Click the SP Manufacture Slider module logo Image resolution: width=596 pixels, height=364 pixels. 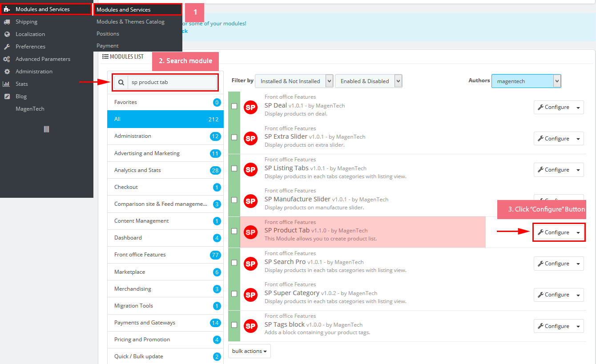coord(251,201)
